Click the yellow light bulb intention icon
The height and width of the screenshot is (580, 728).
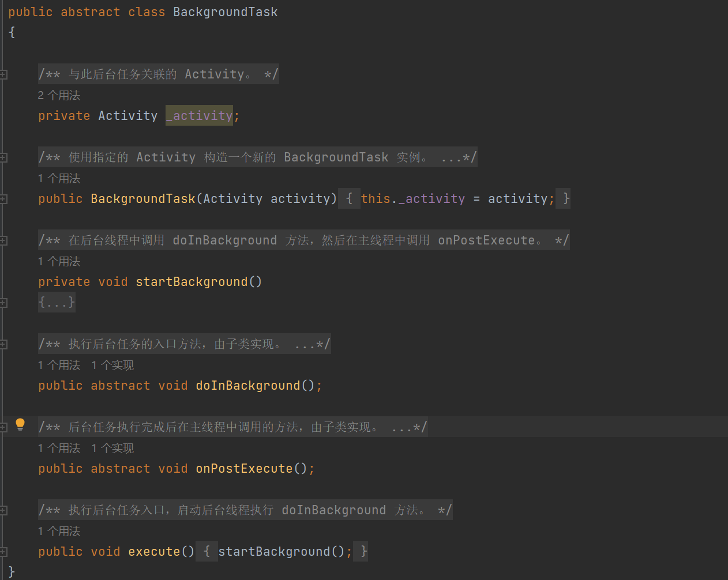point(20,425)
